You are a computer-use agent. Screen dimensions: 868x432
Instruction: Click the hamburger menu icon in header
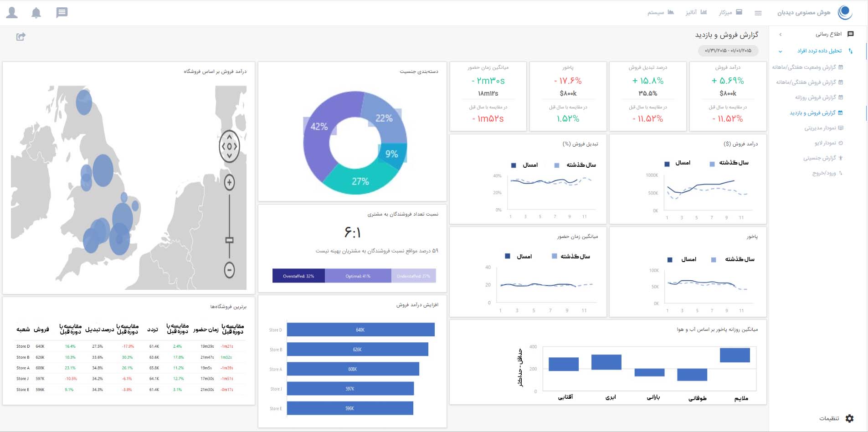click(758, 13)
